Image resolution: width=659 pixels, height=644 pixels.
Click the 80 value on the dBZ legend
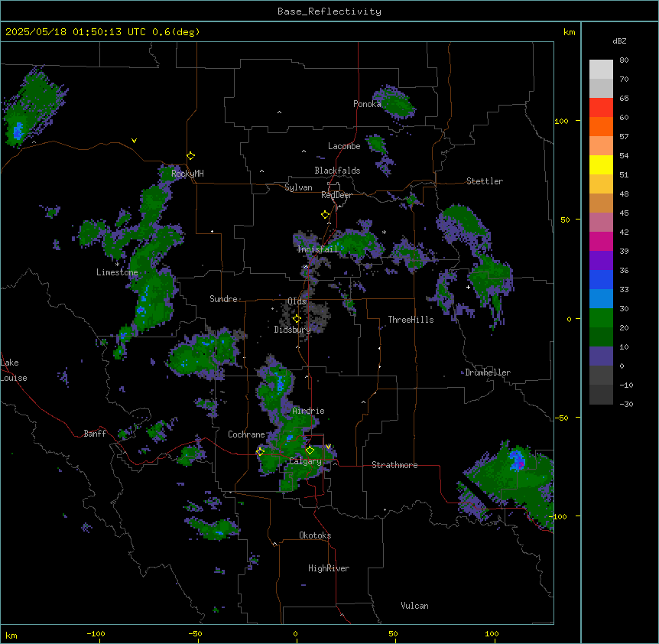pos(624,60)
